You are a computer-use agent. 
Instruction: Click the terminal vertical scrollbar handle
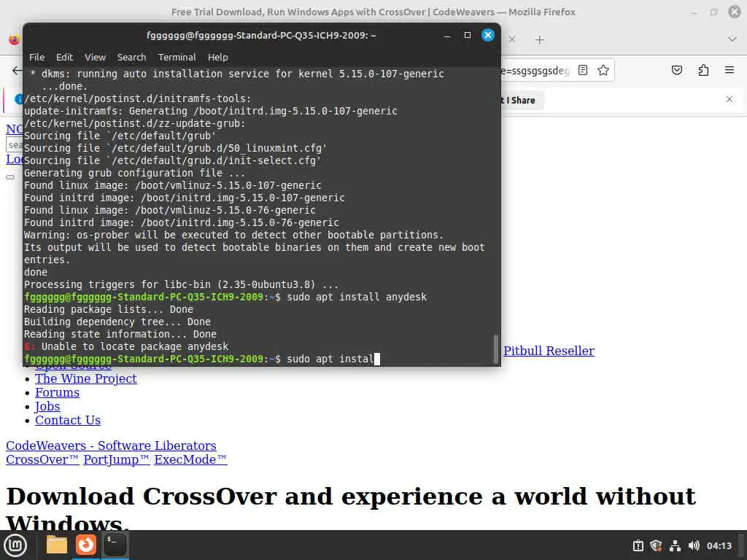[x=495, y=349]
